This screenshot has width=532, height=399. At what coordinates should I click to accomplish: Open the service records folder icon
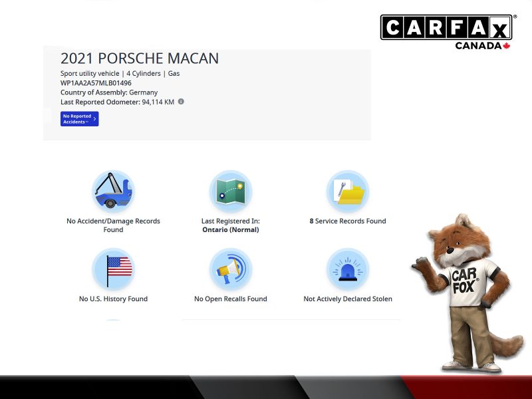pyautogui.click(x=347, y=192)
